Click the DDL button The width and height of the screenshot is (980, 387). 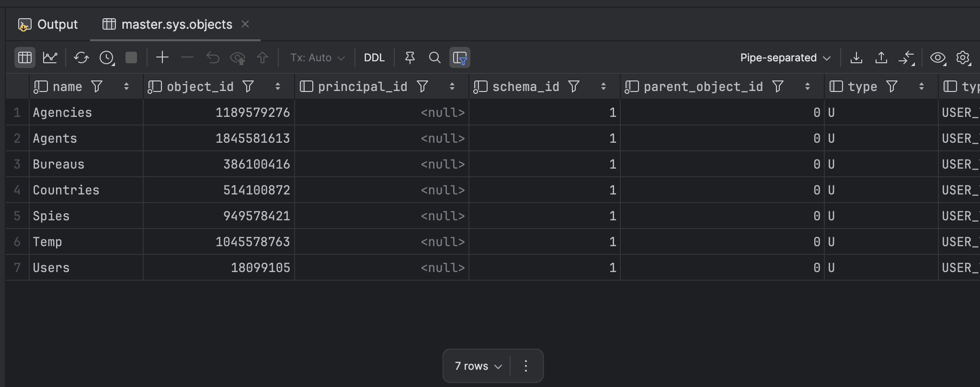point(374,58)
